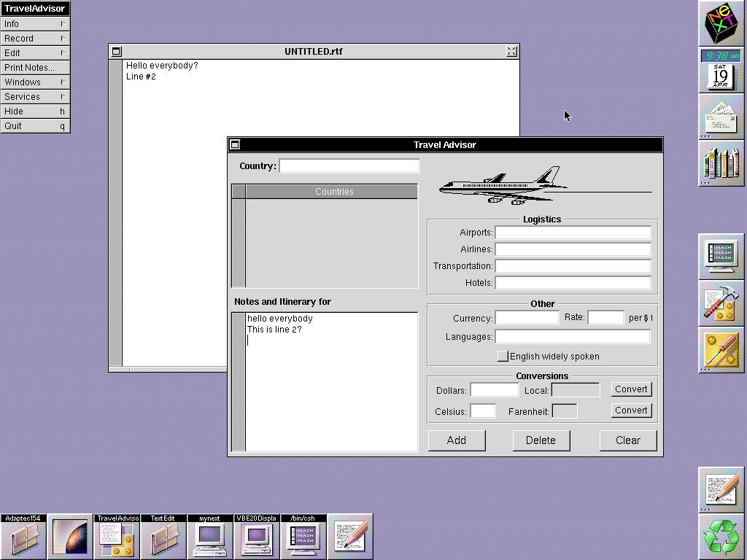Click the Notes and Itinerary scrollbar track

coord(239,381)
